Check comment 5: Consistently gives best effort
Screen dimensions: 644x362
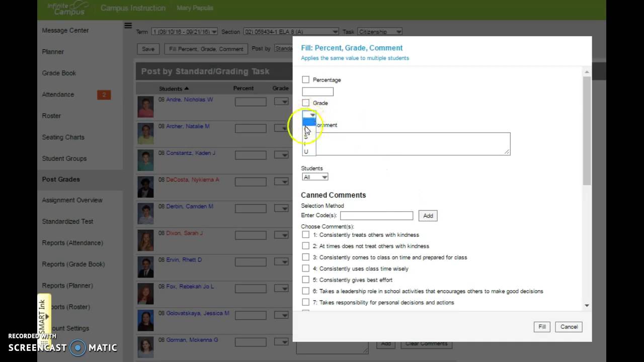tap(305, 280)
